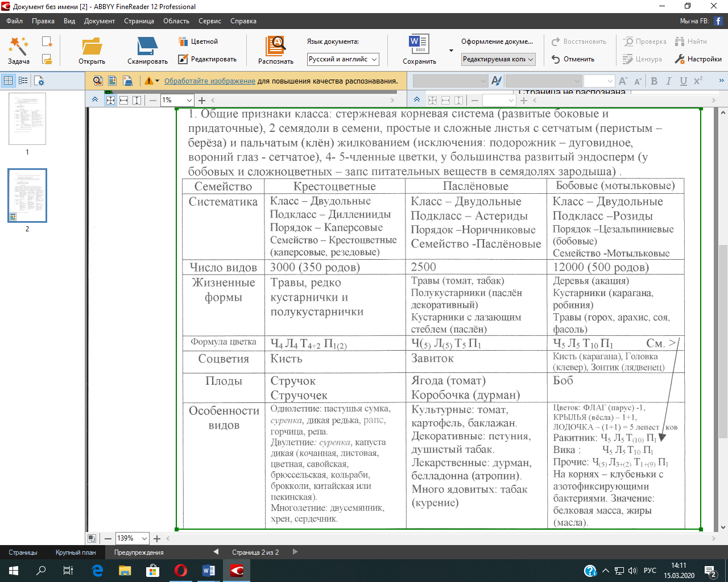Select Цветной color mode option
The height and width of the screenshot is (582, 728).
[198, 41]
